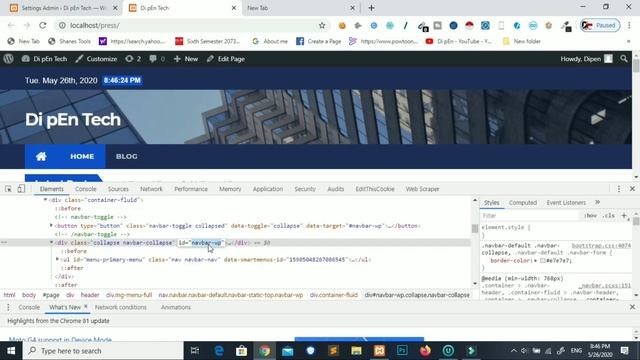The width and height of the screenshot is (640, 360).
Task: Add new content with the New button
Action: click(186, 59)
